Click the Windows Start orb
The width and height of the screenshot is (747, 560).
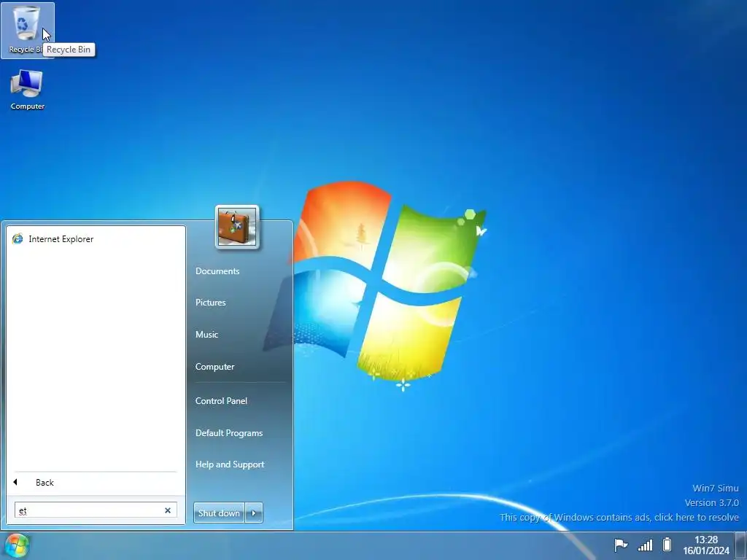point(17,545)
